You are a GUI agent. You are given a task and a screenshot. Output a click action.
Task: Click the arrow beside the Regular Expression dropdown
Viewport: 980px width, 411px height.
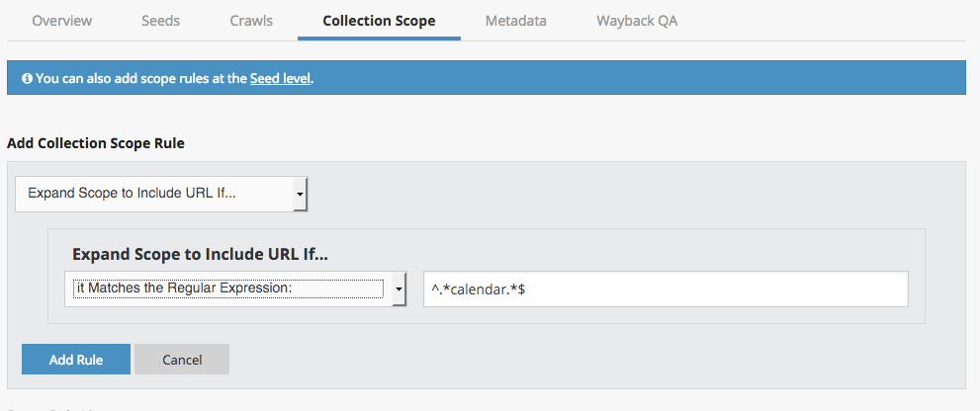point(399,288)
